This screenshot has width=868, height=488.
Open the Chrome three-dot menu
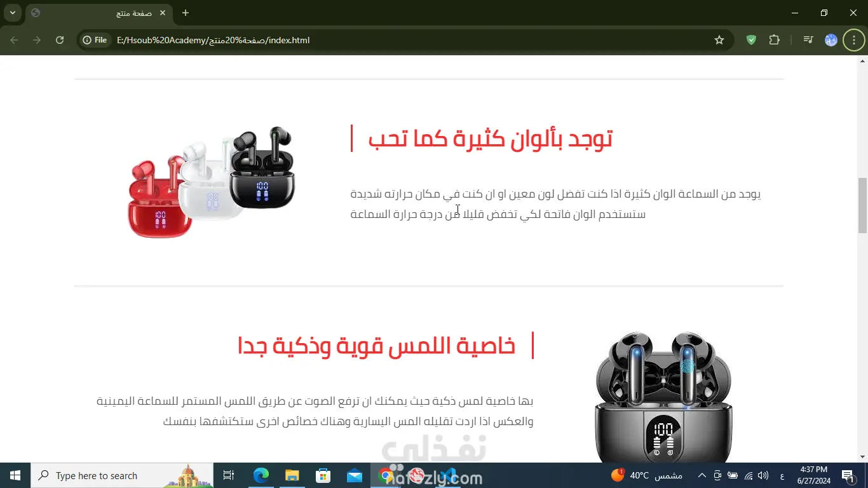pos(853,40)
